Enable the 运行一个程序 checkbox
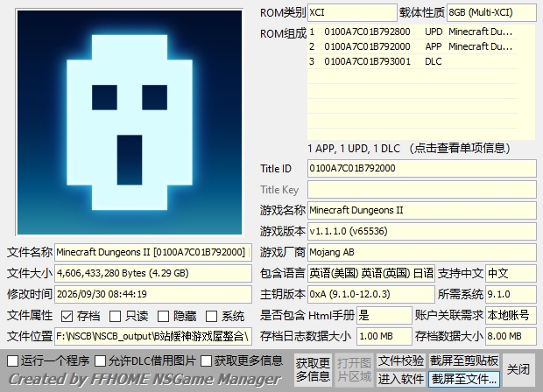This screenshot has height=392, width=543. pos(13,360)
